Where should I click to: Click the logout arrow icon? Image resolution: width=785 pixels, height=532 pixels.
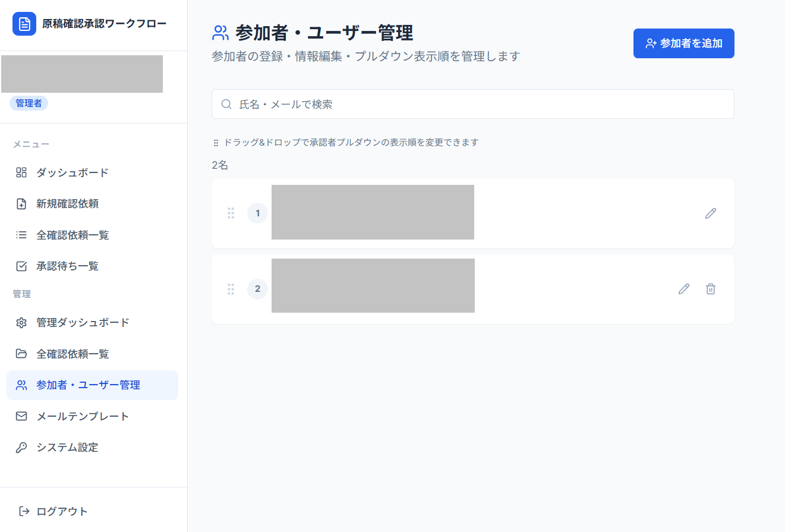pyautogui.click(x=24, y=511)
